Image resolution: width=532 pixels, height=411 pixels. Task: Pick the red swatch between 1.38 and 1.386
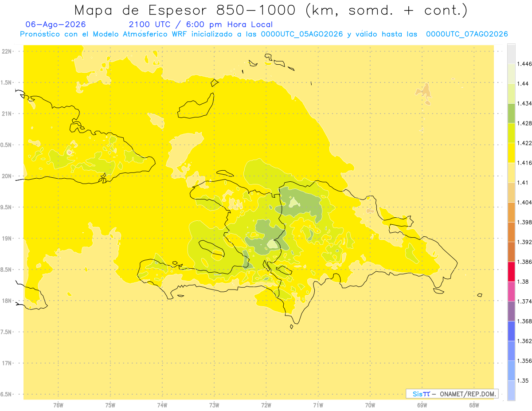click(511, 271)
